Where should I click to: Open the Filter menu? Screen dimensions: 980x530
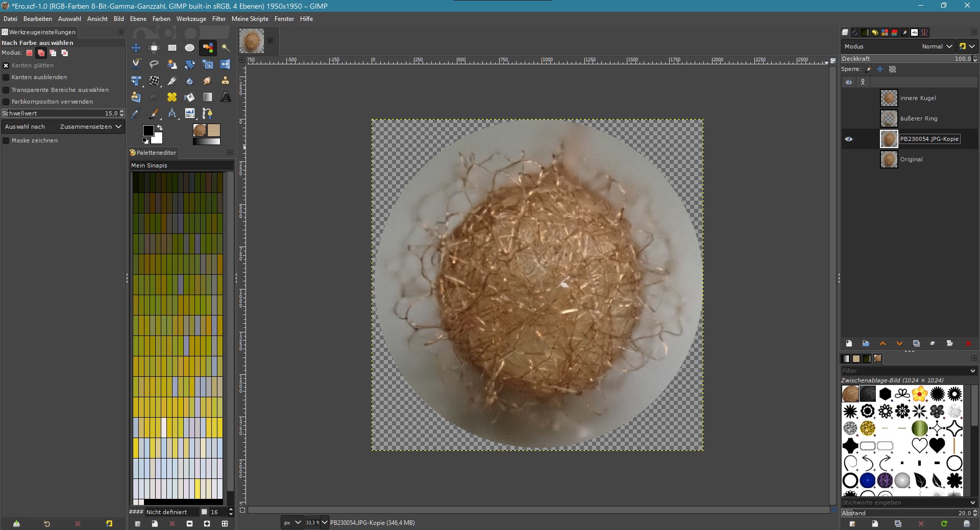tap(218, 19)
